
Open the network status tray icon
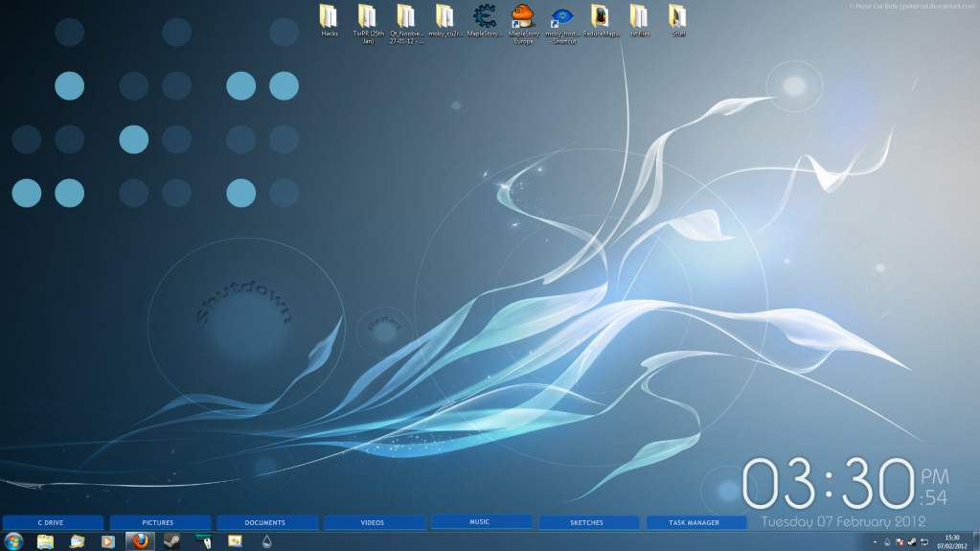point(924,542)
